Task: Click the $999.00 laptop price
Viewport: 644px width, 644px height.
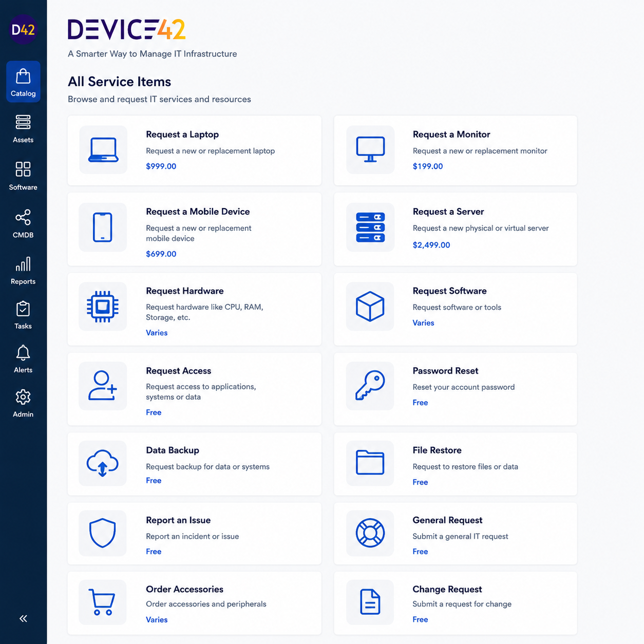Action: point(161,166)
